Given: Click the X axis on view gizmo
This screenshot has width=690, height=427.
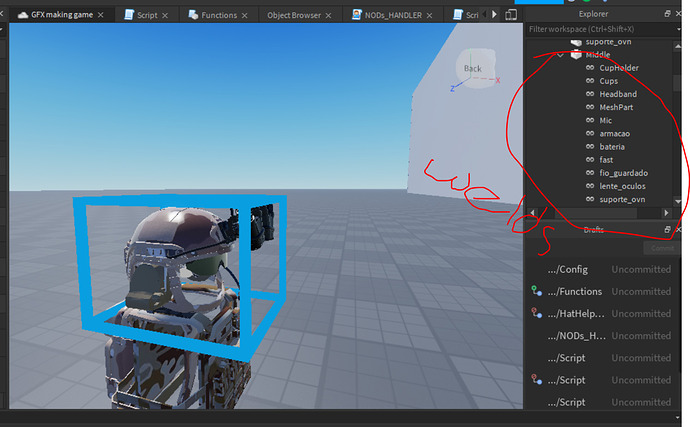Looking at the screenshot, I should click(x=498, y=81).
